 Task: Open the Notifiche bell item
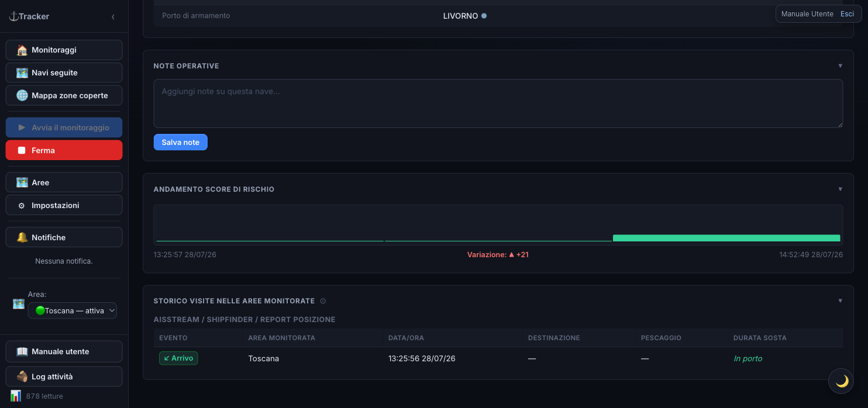(64, 237)
